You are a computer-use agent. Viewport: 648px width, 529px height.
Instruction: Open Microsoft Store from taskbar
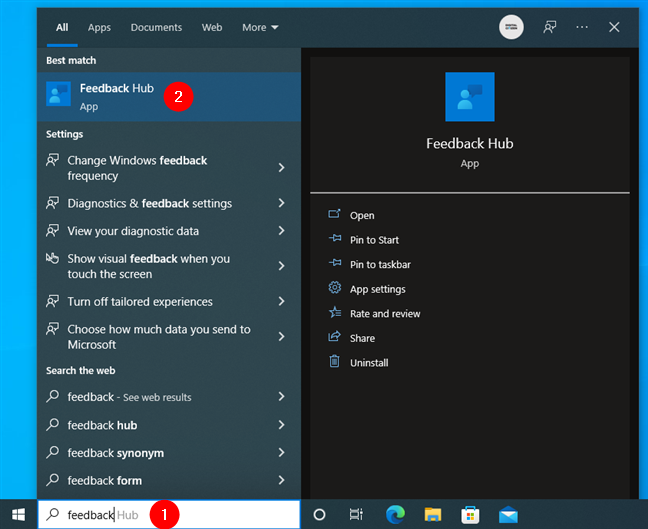coord(470,515)
